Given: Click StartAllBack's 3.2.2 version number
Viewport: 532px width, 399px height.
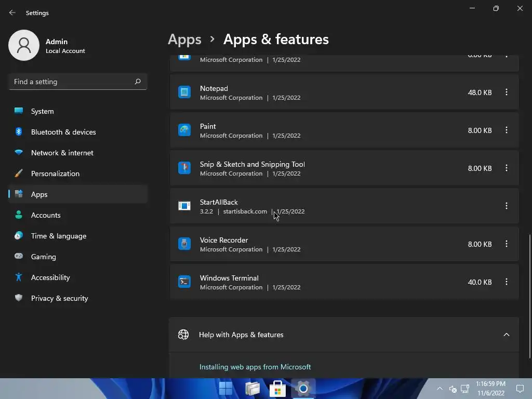Looking at the screenshot, I should pos(206,211).
